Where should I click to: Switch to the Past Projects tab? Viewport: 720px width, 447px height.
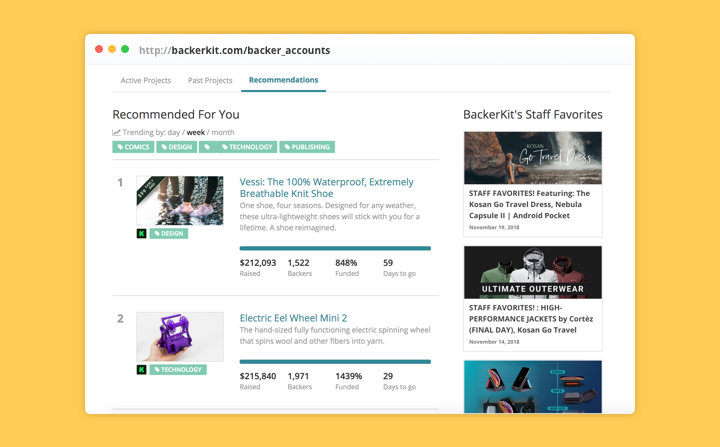coord(210,80)
